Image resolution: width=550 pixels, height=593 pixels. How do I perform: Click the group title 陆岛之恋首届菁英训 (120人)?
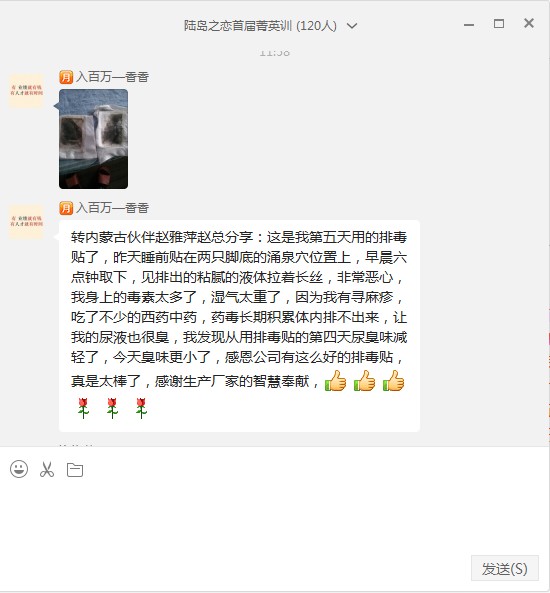(260, 26)
